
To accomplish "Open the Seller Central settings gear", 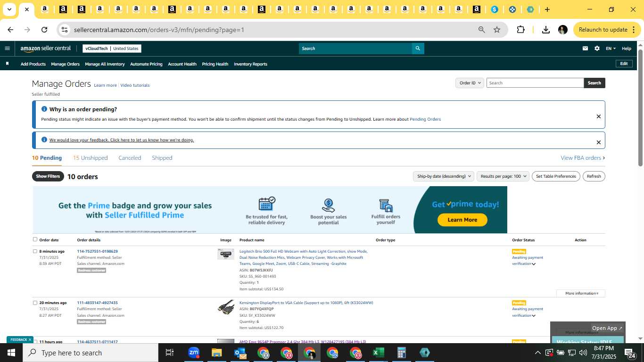I will pos(597,49).
